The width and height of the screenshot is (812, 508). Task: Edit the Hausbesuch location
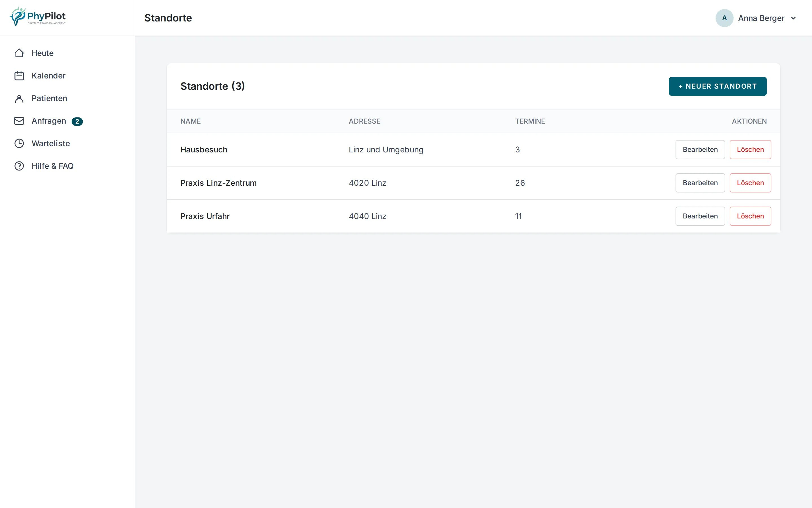pos(700,150)
